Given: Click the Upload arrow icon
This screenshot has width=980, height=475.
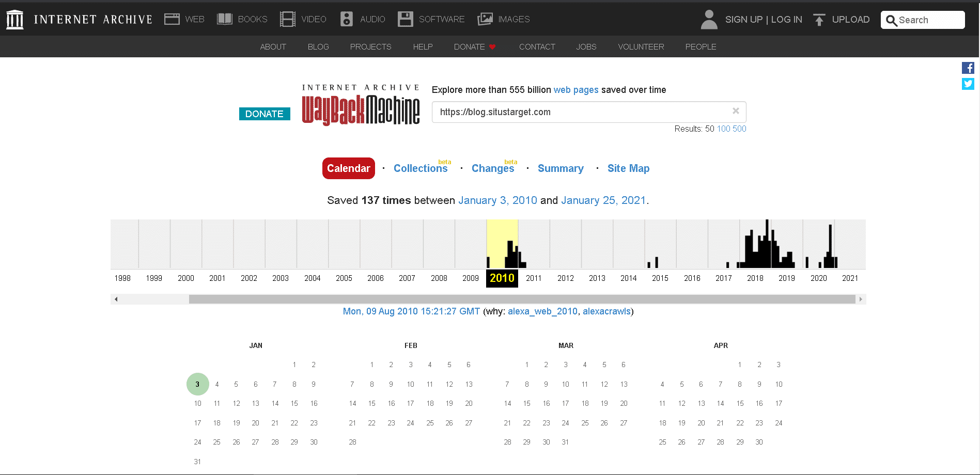Looking at the screenshot, I should tap(819, 20).
